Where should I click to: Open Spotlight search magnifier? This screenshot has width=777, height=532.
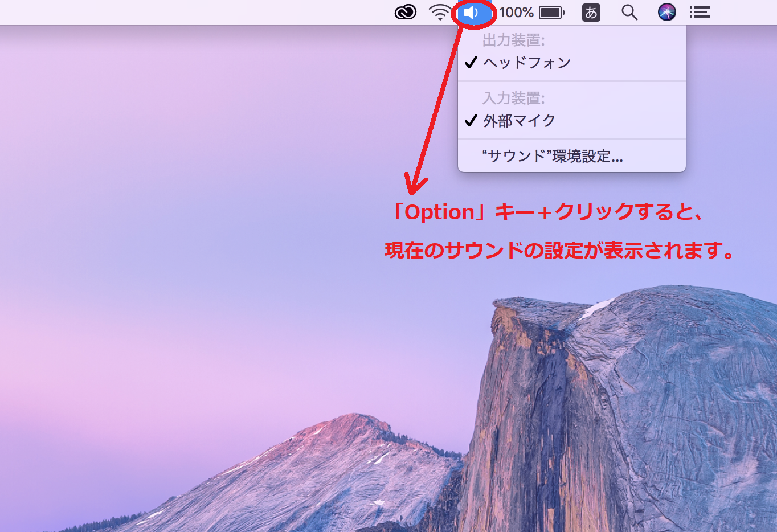coord(629,13)
